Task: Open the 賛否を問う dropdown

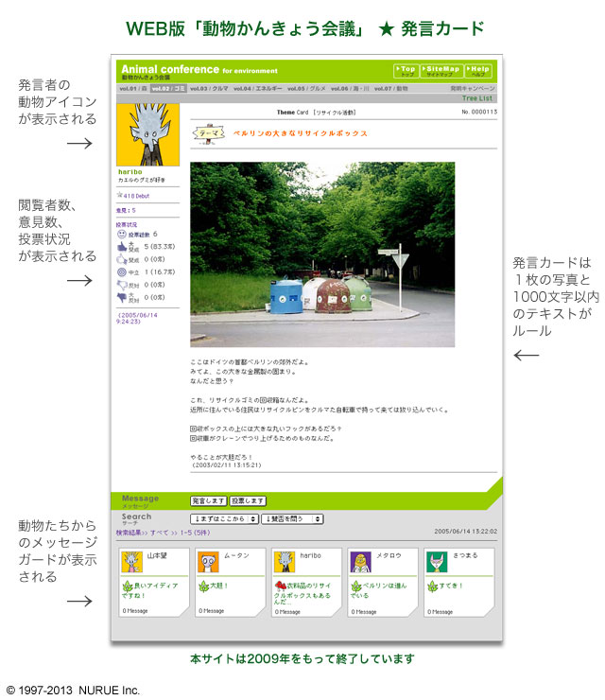Action: (x=292, y=518)
